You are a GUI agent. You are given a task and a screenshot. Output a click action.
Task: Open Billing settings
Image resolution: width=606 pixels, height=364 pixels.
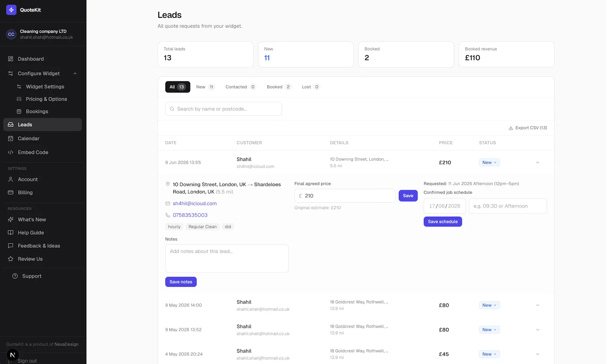pos(42,192)
